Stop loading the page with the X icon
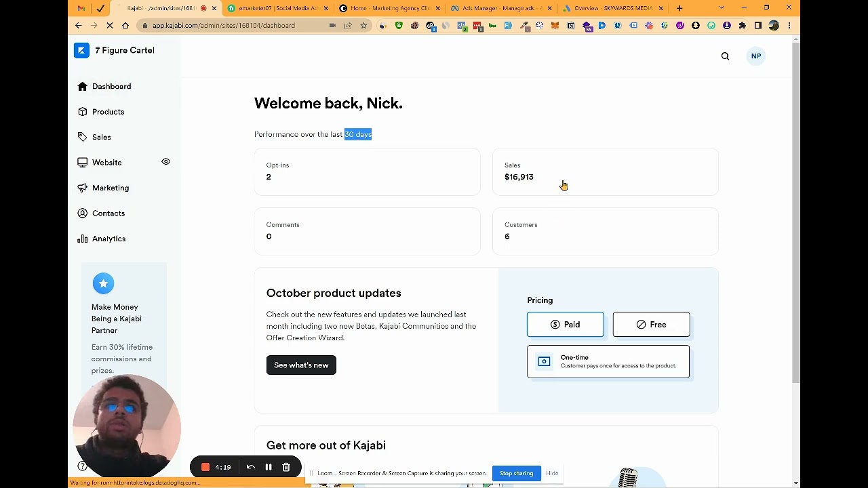 pyautogui.click(x=109, y=25)
